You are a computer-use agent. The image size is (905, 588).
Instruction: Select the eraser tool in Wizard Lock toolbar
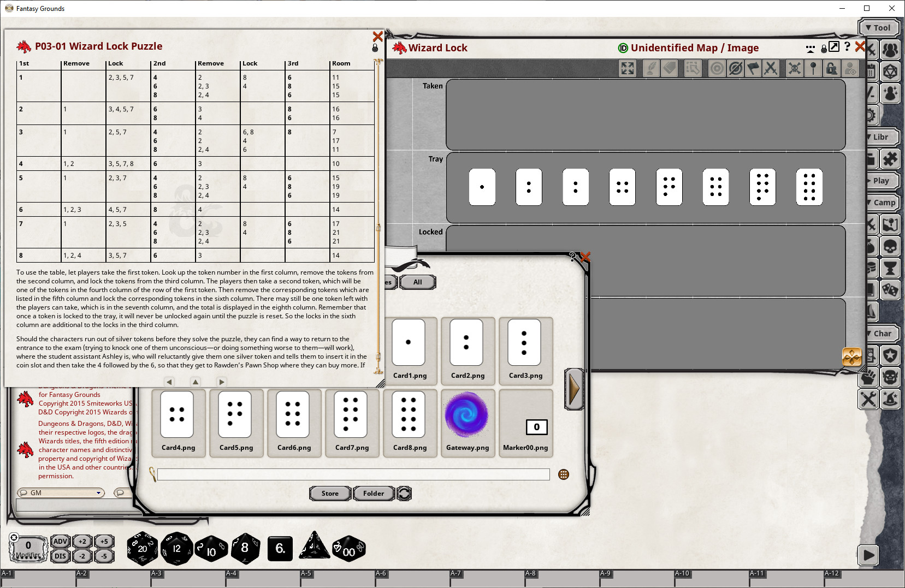pos(670,68)
